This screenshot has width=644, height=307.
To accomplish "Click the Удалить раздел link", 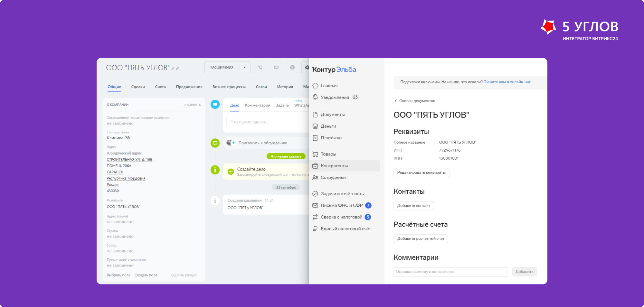I will point(184,275).
